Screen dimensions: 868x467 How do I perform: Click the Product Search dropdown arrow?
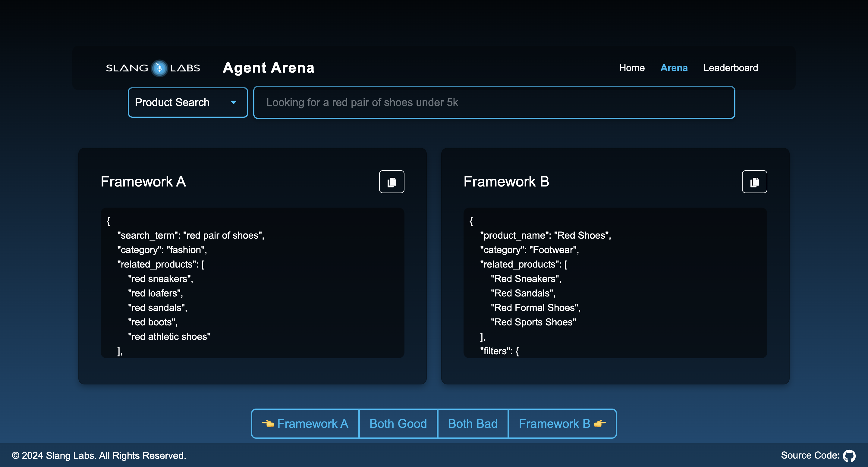point(233,102)
